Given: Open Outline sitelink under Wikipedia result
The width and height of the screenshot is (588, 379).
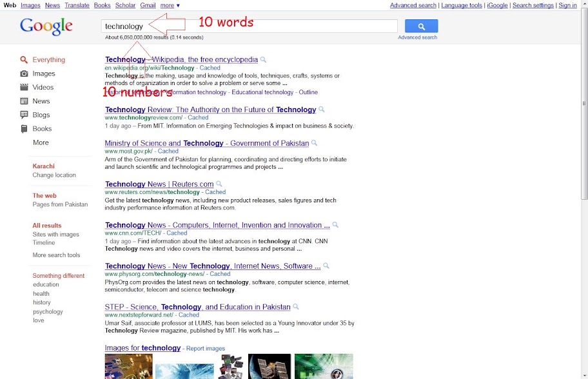Looking at the screenshot, I should (308, 92).
